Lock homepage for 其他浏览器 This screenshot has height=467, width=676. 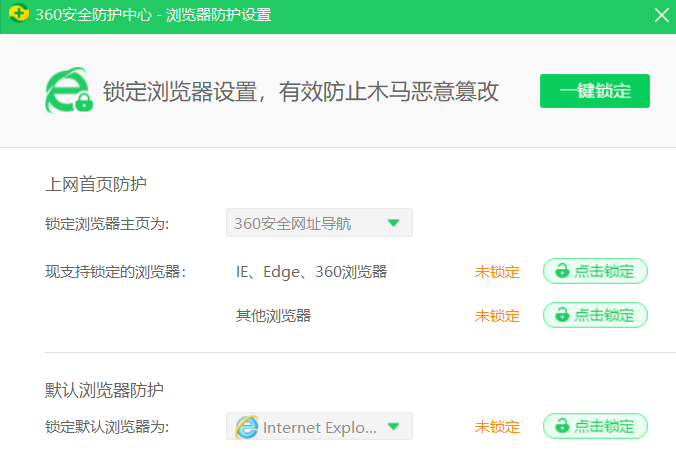coord(595,315)
